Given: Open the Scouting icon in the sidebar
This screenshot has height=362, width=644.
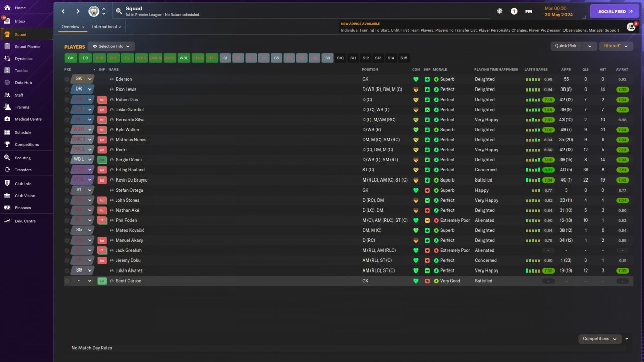Looking at the screenshot, I should (x=7, y=158).
